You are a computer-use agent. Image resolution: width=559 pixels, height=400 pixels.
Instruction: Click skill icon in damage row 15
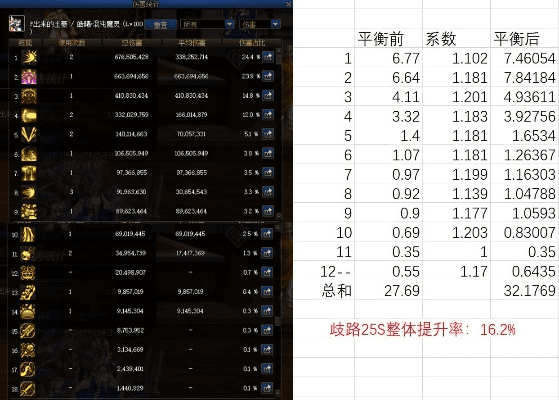click(x=27, y=330)
